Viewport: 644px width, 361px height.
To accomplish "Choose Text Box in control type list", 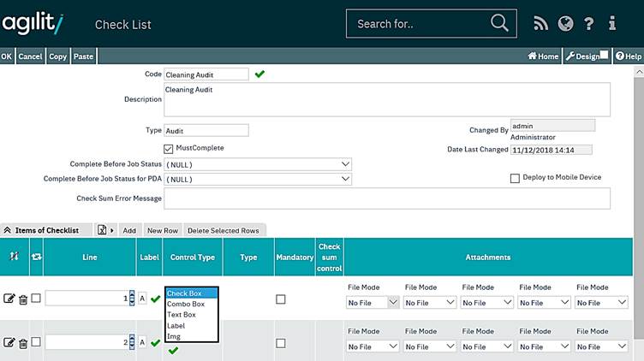I will point(182,315).
